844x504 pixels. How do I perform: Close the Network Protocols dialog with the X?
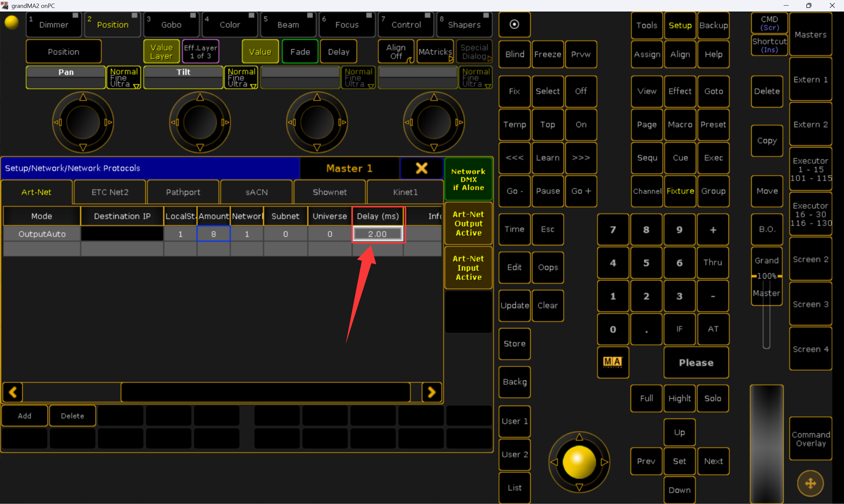(421, 168)
